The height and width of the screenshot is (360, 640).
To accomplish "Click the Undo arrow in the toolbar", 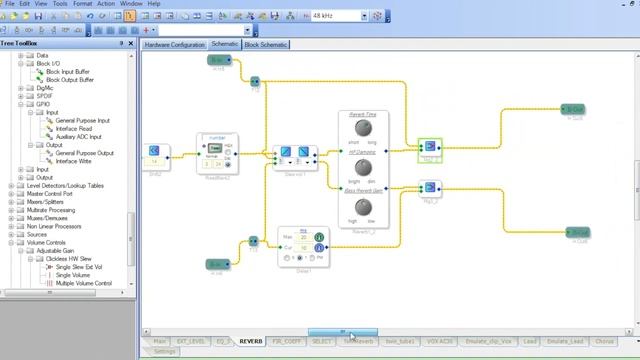I will point(90,16).
